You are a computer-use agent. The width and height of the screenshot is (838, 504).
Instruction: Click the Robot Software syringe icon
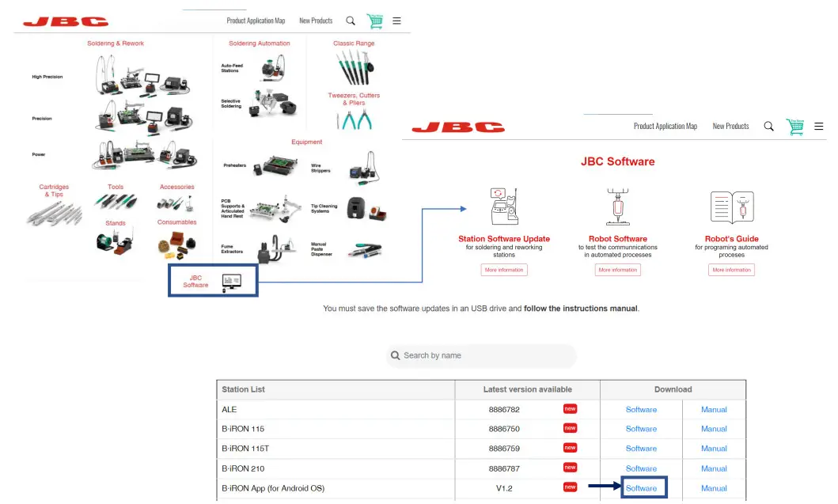pos(617,207)
